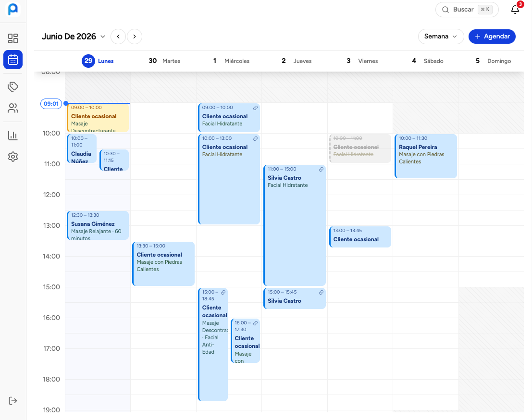Click link icon on Wednesday 16:00–17:30 appointment
This screenshot has width=532, height=420.
(x=256, y=323)
